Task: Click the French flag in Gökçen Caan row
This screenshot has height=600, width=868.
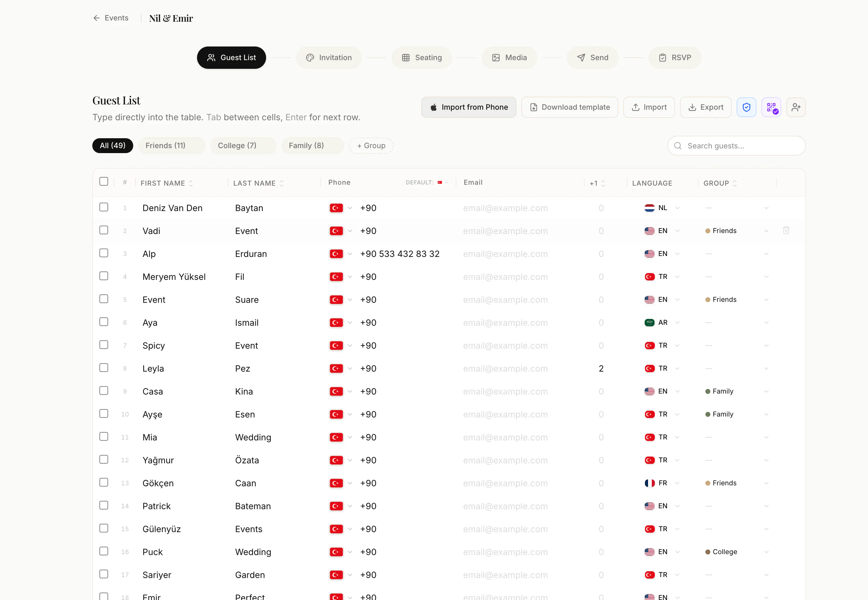Action: (x=649, y=483)
